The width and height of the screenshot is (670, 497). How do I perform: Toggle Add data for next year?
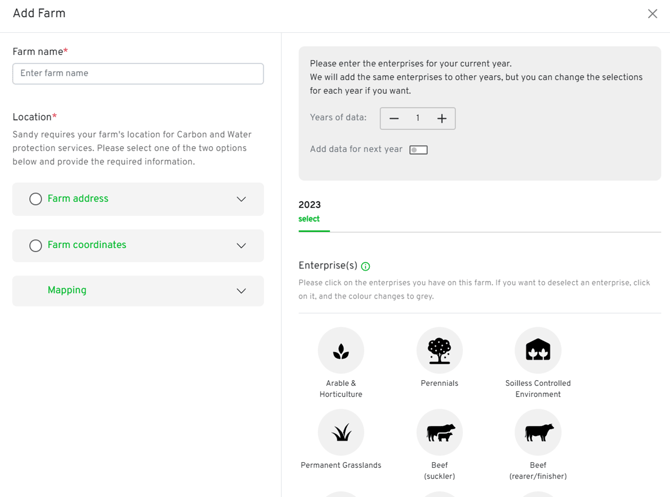pos(418,150)
